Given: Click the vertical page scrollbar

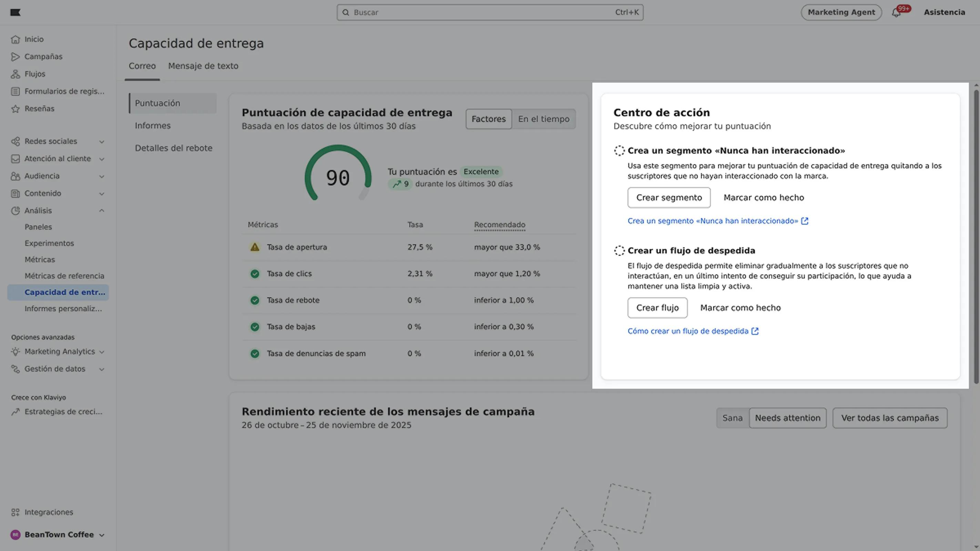Looking at the screenshot, I should [x=976, y=236].
